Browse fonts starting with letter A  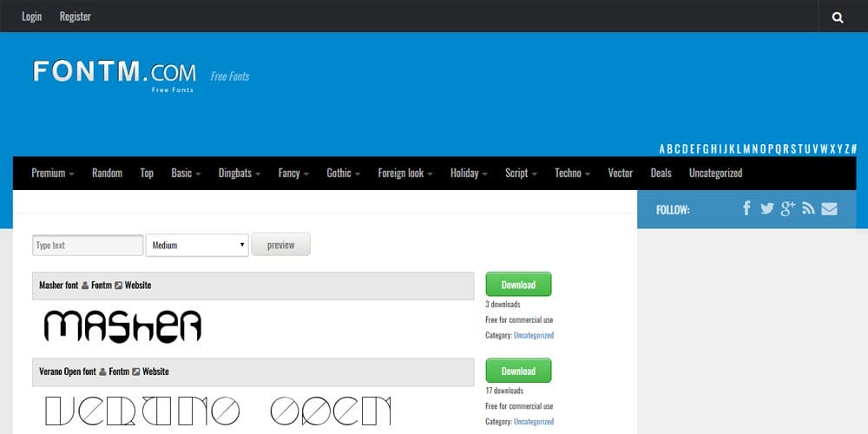[x=662, y=149]
